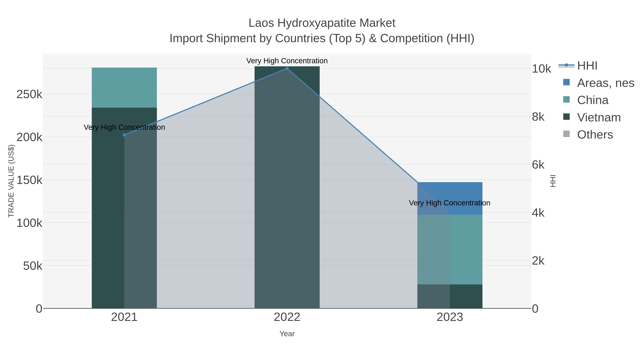644x362 pixels.
Task: Click the Vietnam bar for 2022
Action: [287, 187]
